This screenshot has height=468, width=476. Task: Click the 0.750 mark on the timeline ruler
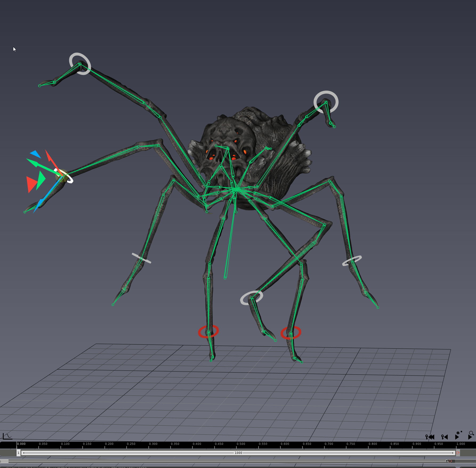350,444
